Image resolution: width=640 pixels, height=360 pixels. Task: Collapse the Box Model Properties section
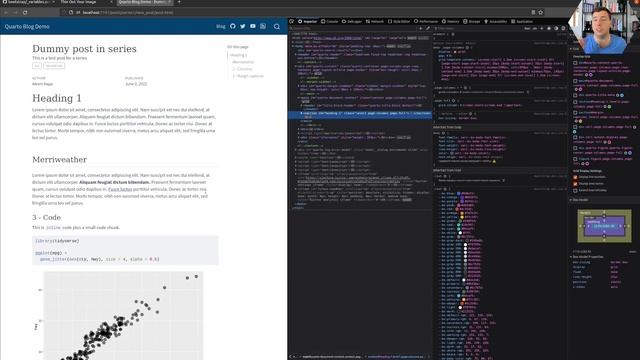pos(571,257)
